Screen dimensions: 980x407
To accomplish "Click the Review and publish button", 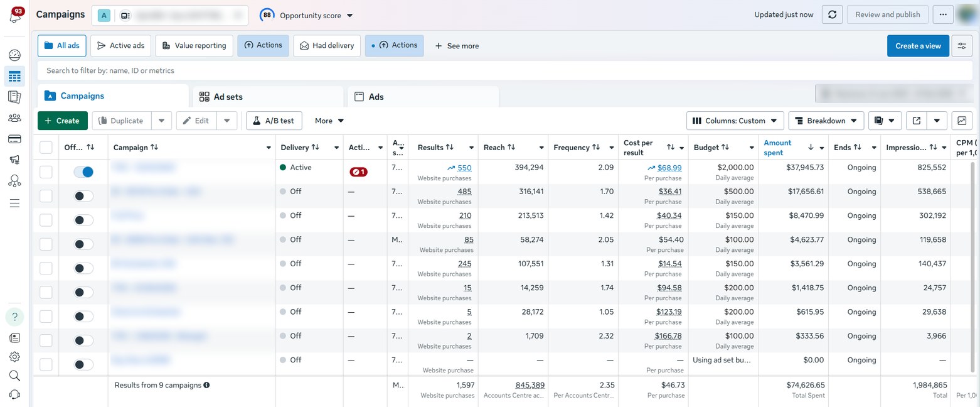I will pos(887,14).
